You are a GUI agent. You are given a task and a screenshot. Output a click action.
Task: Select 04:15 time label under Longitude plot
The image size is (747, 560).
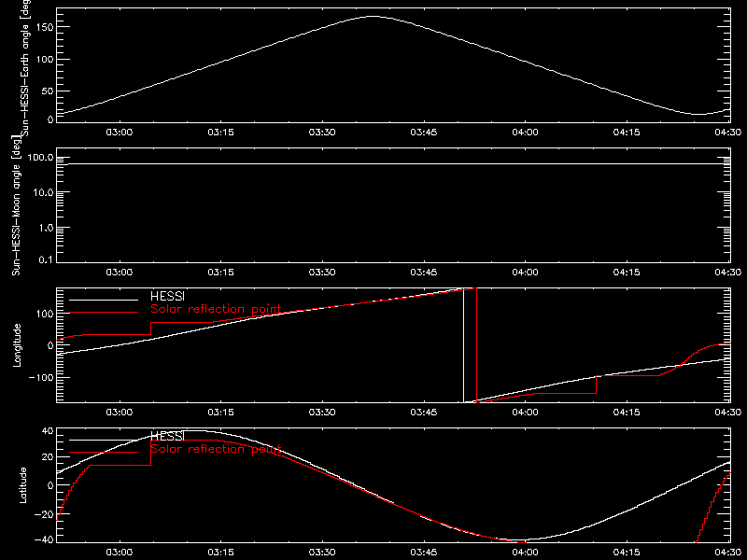click(x=627, y=412)
